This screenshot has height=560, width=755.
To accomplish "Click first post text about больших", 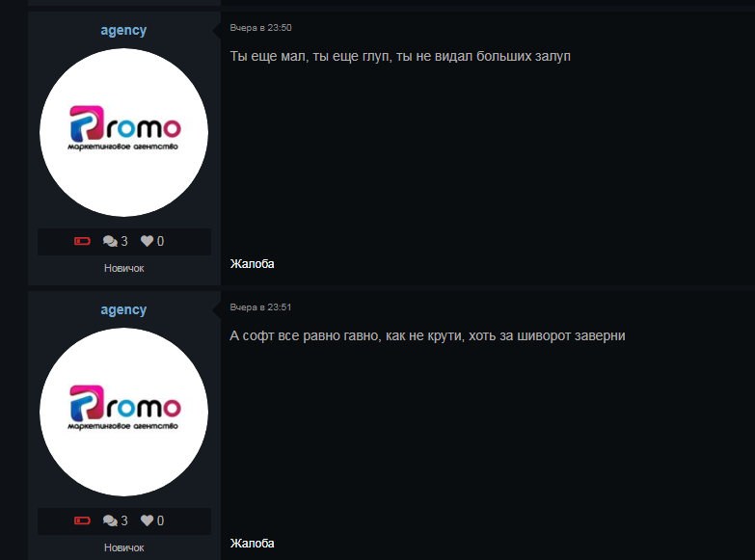I will [x=400, y=56].
